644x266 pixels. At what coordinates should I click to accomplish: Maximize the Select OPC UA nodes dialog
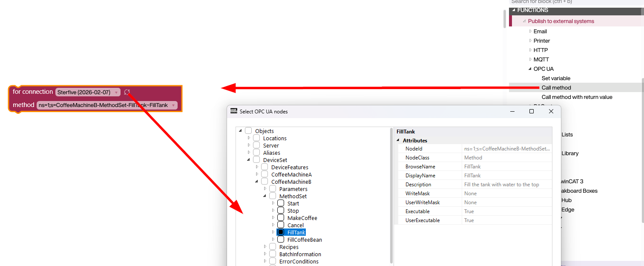pyautogui.click(x=531, y=111)
